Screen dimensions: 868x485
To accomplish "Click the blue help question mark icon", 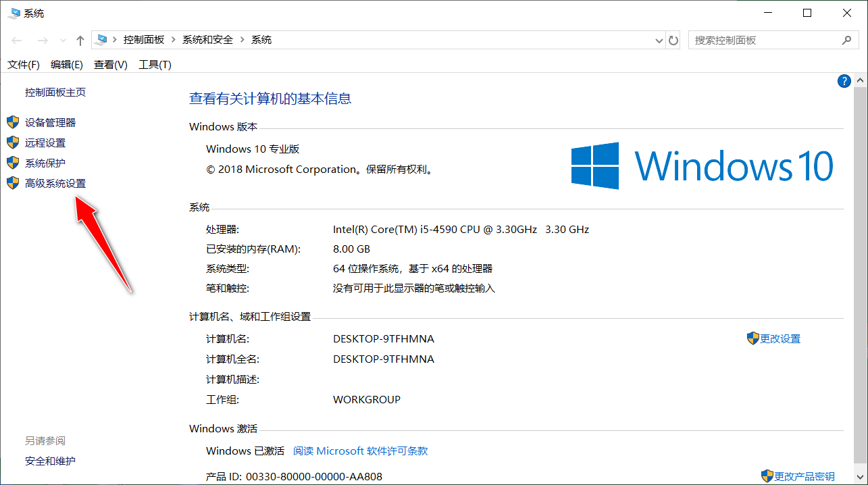I will (x=844, y=82).
